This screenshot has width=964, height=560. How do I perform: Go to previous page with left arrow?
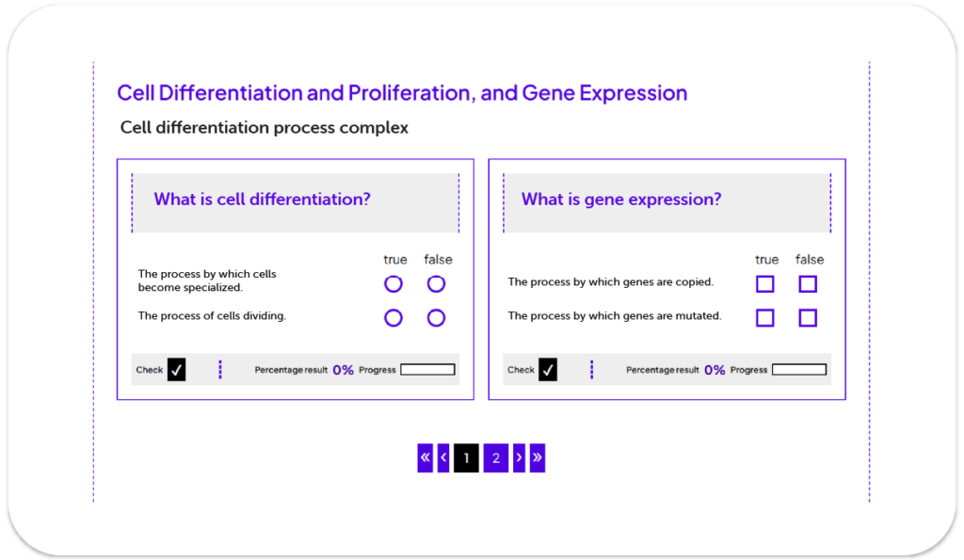[x=443, y=458]
